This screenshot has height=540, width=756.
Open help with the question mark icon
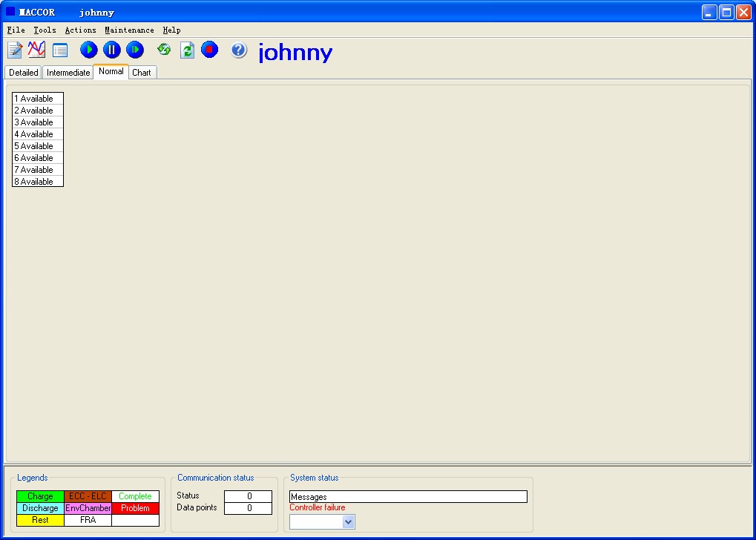coord(238,50)
